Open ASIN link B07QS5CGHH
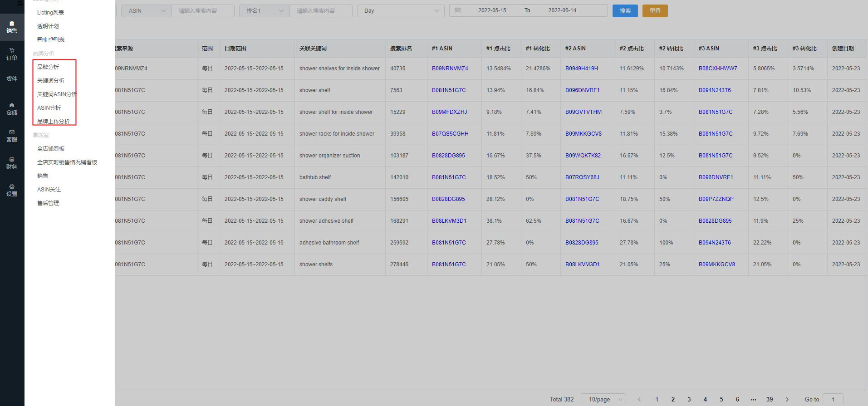The height and width of the screenshot is (406, 868). (x=450, y=134)
